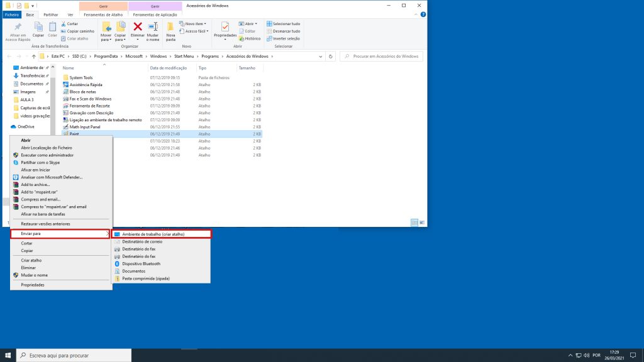Screen dimensions: 644x362
Task: Navigate to the Start Menu breadcrumb
Action: (184, 56)
